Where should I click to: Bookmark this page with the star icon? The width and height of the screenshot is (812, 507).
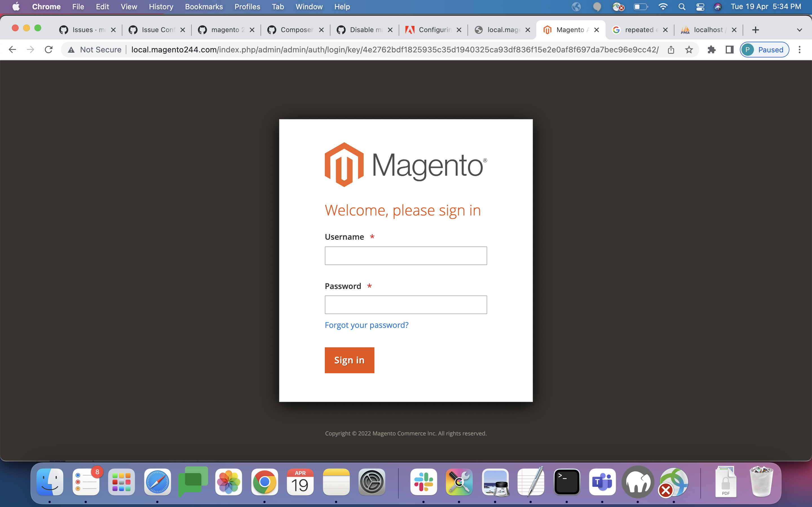(x=689, y=49)
